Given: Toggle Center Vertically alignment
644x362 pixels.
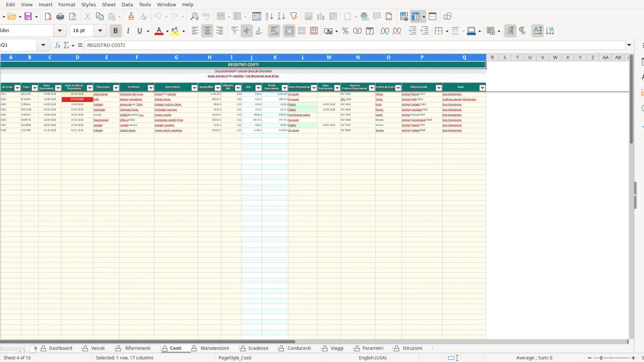Looking at the screenshot, I should click(x=247, y=31).
